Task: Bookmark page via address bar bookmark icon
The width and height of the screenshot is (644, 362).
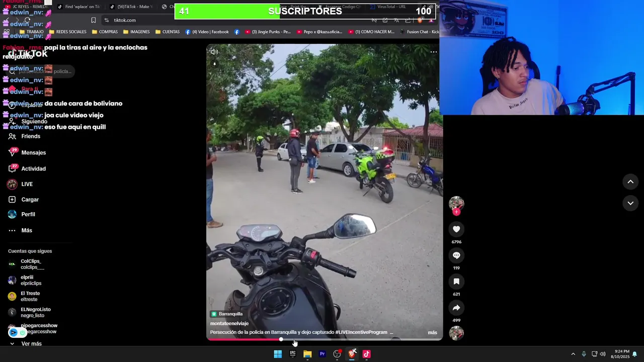Action: click(94, 20)
